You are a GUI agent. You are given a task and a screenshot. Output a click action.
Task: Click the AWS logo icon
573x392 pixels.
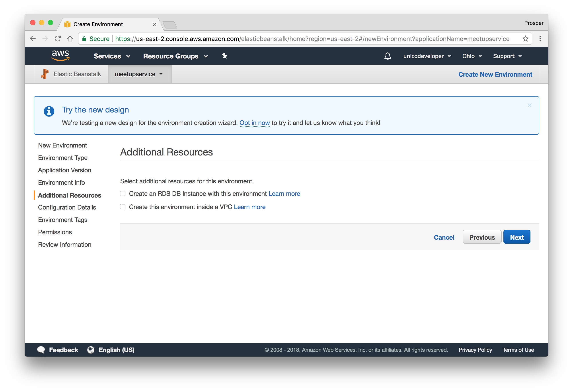(60, 56)
